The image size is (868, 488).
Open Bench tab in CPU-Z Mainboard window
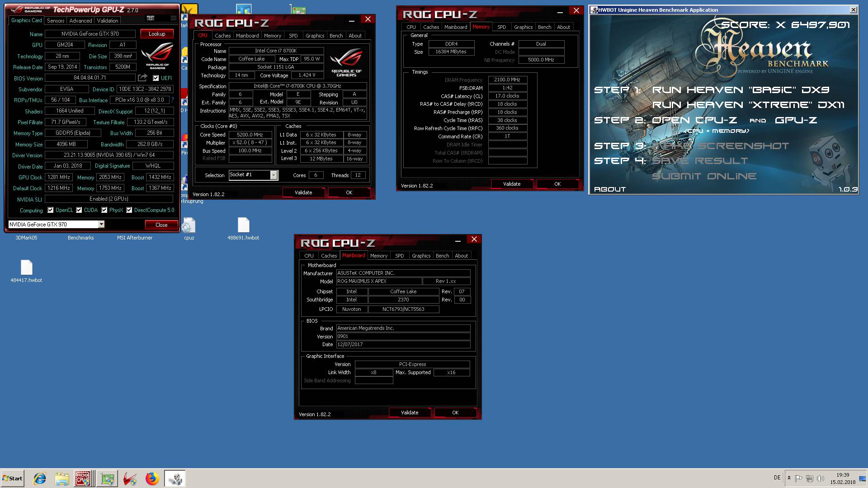pyautogui.click(x=442, y=256)
